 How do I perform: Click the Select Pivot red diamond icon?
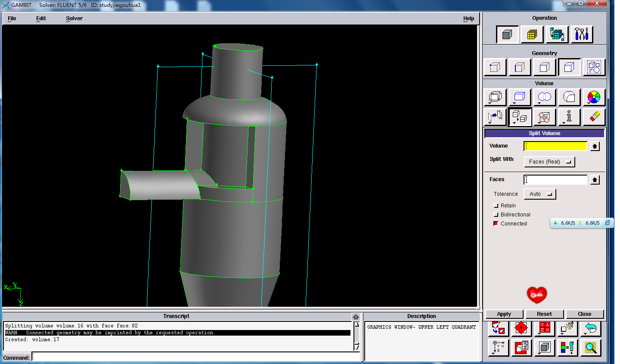tap(521, 329)
